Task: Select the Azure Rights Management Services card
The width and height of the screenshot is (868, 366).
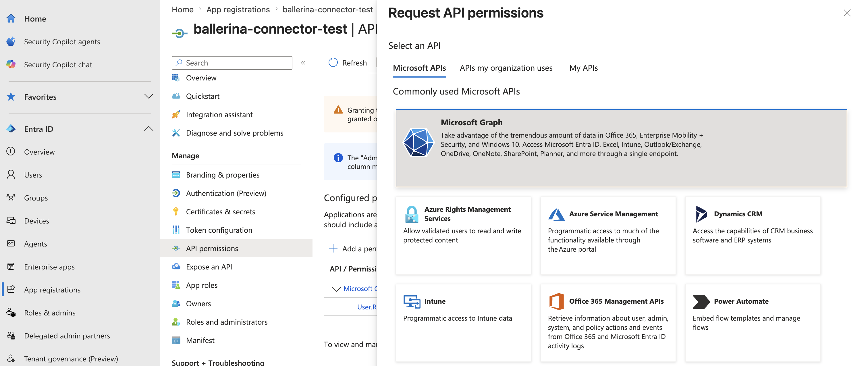Action: [x=463, y=235]
